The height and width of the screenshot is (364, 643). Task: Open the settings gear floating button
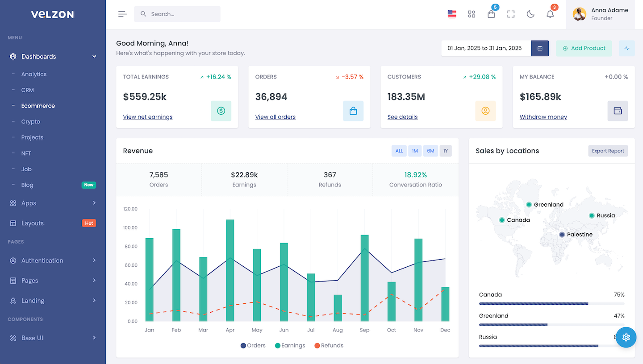(x=626, y=337)
